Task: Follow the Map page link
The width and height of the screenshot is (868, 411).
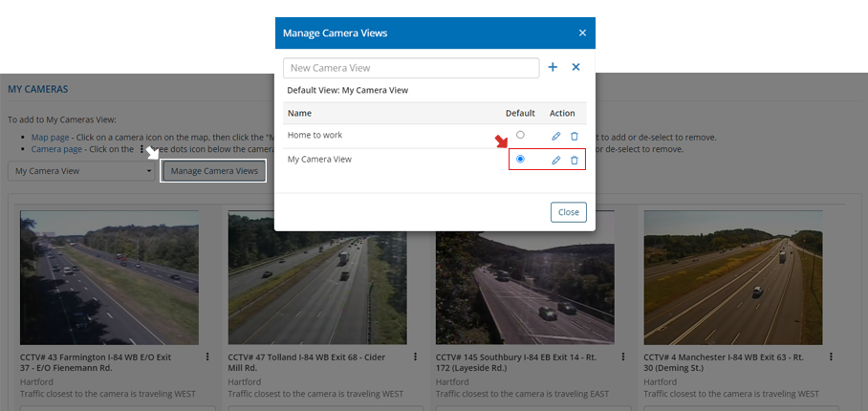Action: coord(51,137)
